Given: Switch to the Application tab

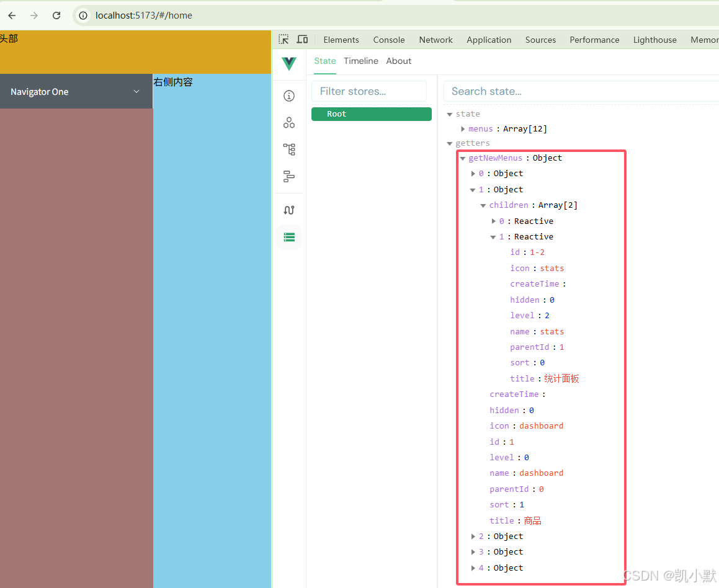Looking at the screenshot, I should pos(489,40).
